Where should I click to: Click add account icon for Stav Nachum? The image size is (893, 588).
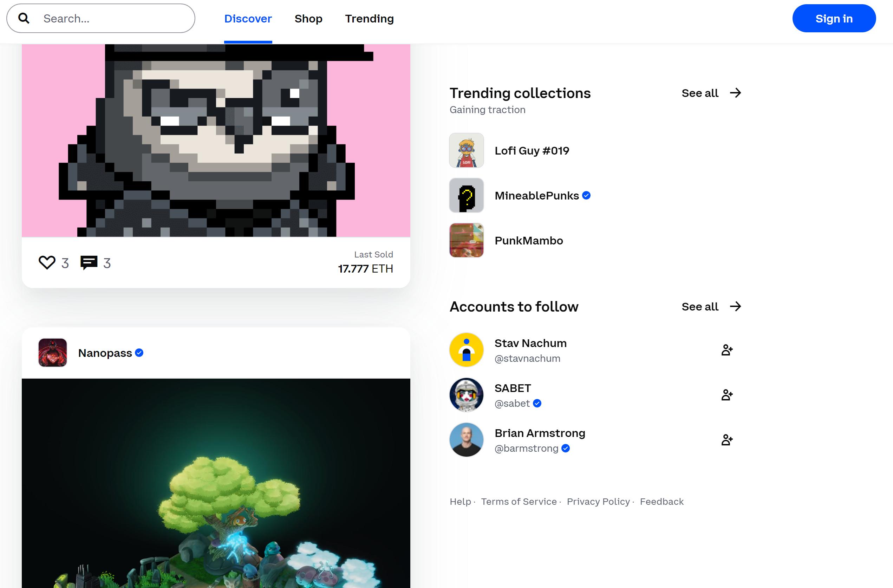(727, 350)
